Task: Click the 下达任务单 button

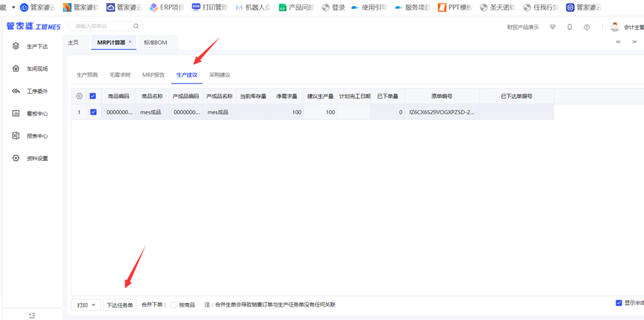Action: [x=119, y=305]
